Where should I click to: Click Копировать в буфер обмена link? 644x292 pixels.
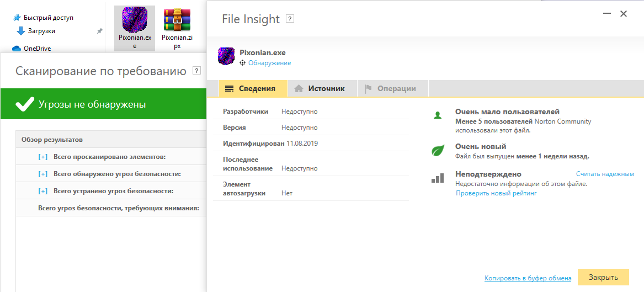coord(528,278)
